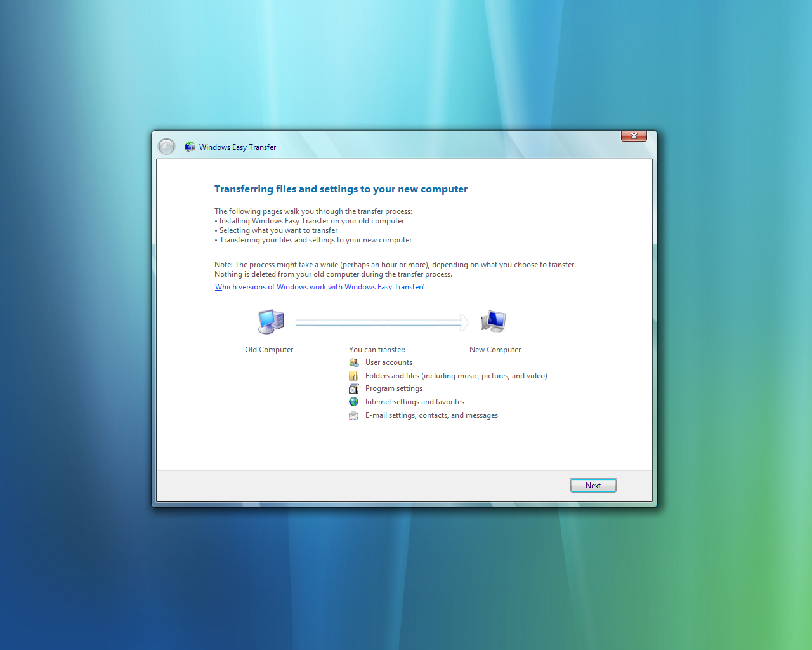Click the Program settings icon

tap(354, 388)
